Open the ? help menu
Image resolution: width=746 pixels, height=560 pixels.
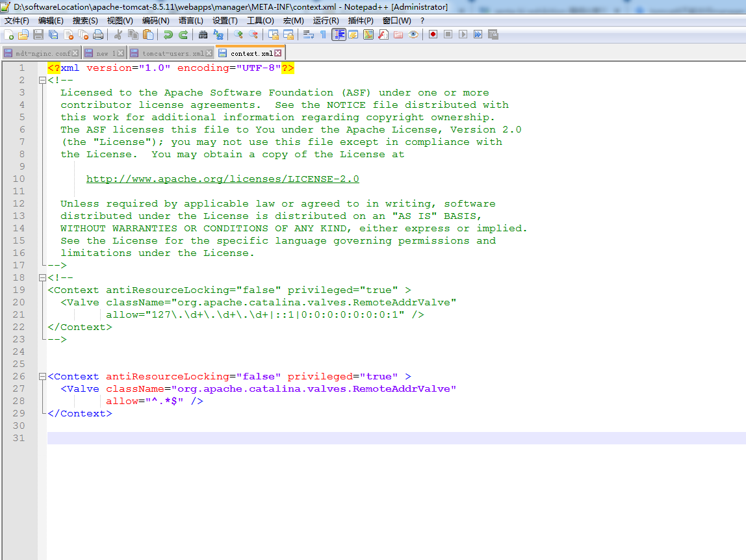point(422,20)
